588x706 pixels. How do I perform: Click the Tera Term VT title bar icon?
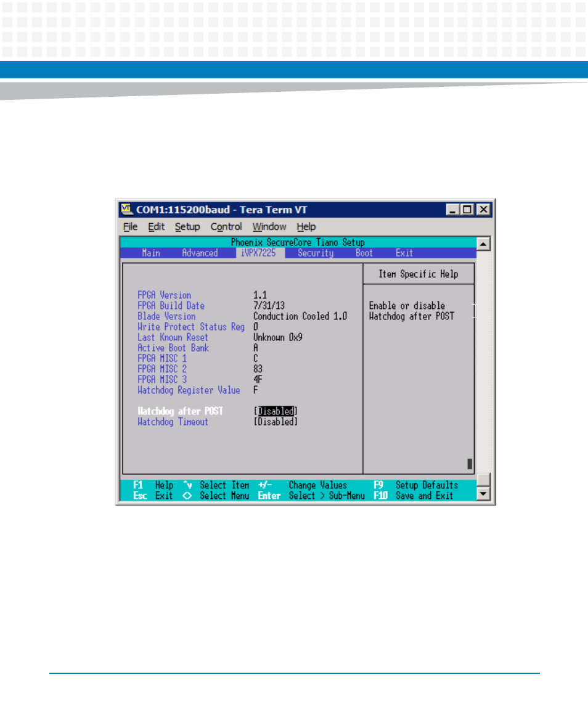click(x=126, y=210)
